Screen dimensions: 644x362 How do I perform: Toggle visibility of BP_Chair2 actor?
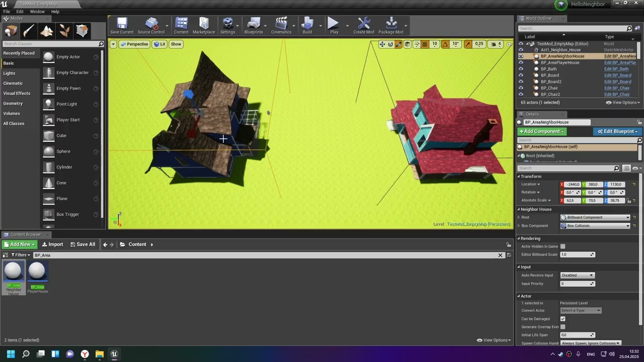521,95
